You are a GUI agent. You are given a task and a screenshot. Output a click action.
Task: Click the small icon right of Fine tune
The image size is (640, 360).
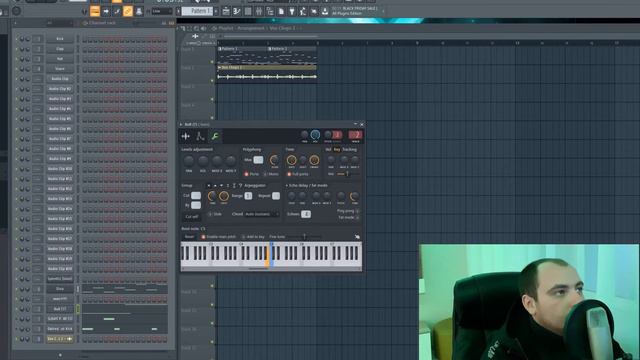pos(357,237)
